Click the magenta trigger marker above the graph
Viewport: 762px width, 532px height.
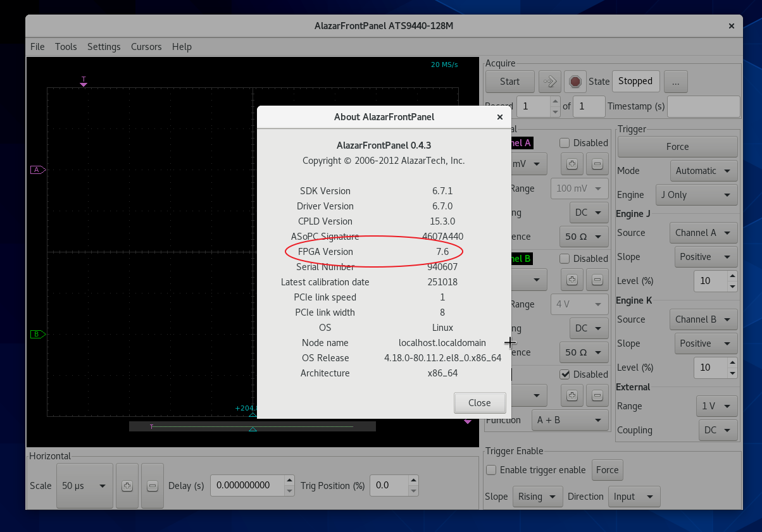84,81
